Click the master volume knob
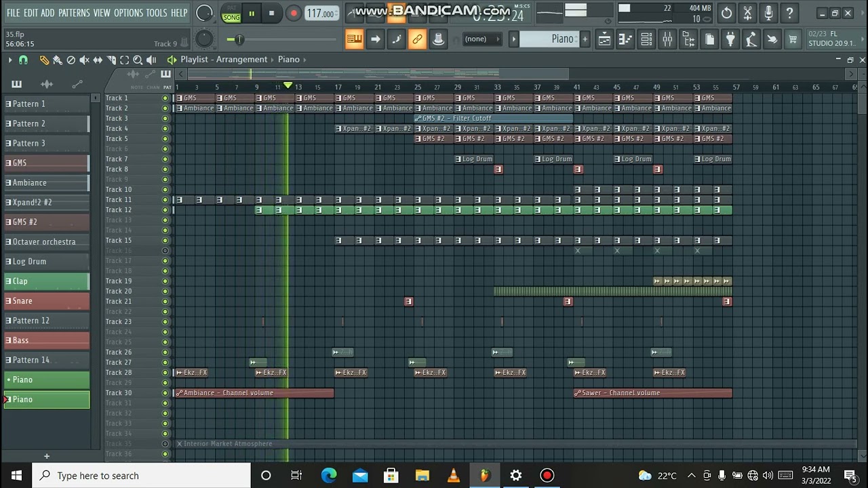 pos(204,13)
